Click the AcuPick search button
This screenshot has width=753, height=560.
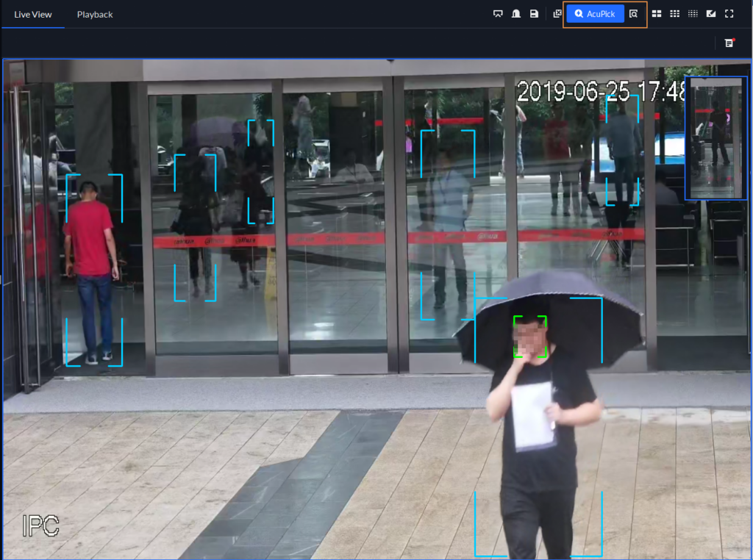pyautogui.click(x=595, y=14)
